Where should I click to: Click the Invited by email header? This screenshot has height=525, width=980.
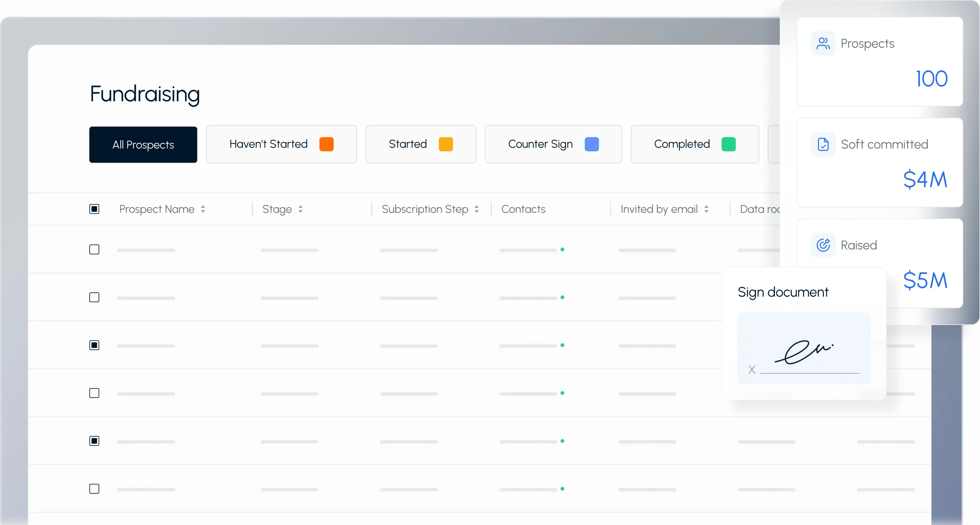[659, 209]
